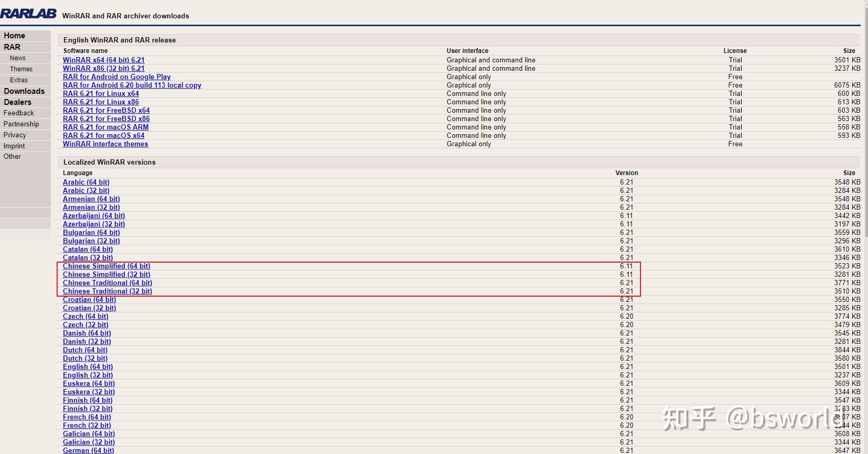Screen dimensions: 868x454
Task: Click the RARLAB logo
Action: pyautogui.click(x=28, y=14)
